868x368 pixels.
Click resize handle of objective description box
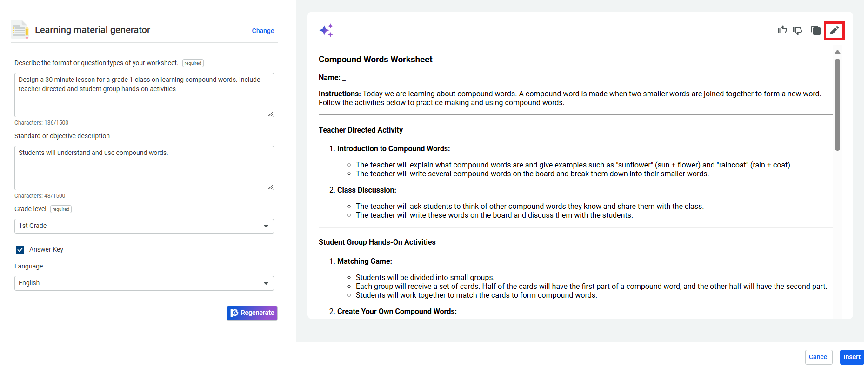[271, 187]
